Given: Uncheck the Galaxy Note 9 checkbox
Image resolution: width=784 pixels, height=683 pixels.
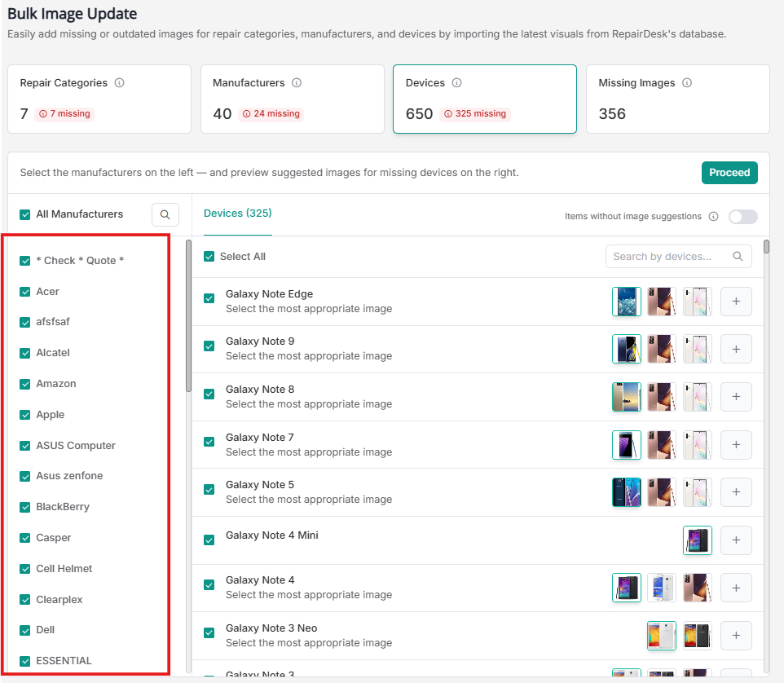Looking at the screenshot, I should (x=209, y=346).
